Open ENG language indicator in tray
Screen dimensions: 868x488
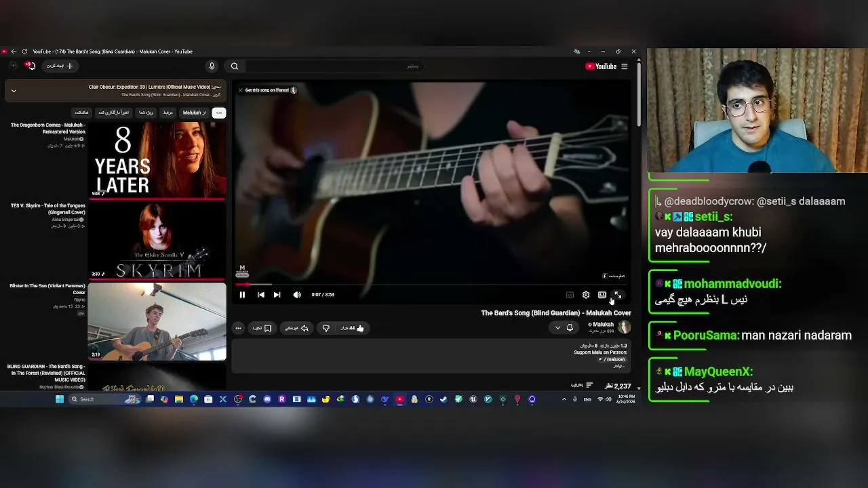[x=587, y=399]
